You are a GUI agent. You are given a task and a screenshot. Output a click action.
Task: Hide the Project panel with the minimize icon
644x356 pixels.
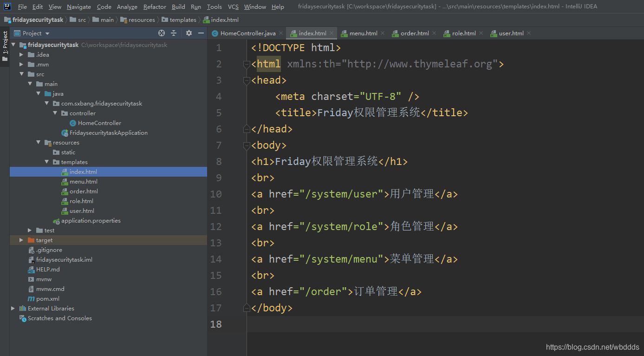[201, 33]
